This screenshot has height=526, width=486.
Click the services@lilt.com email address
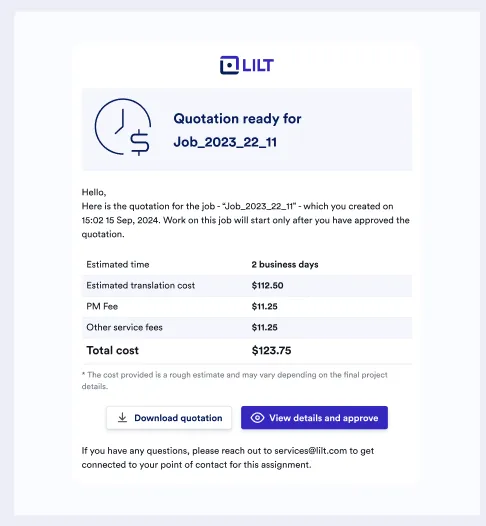(x=311, y=451)
